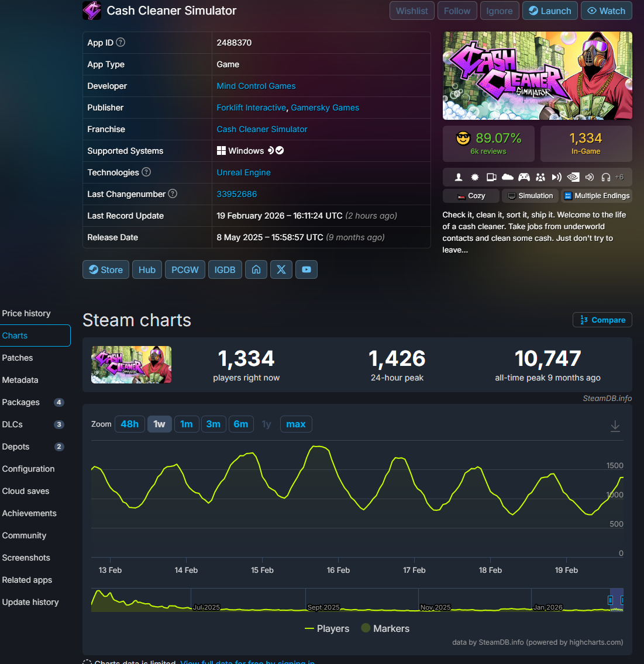Open the YouTube link button

[306, 269]
